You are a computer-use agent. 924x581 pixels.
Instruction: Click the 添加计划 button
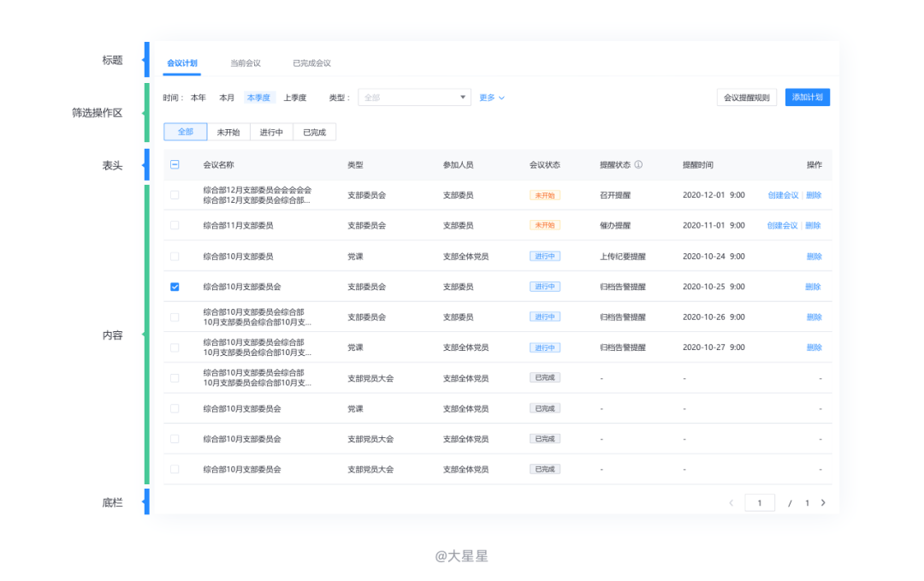807,97
